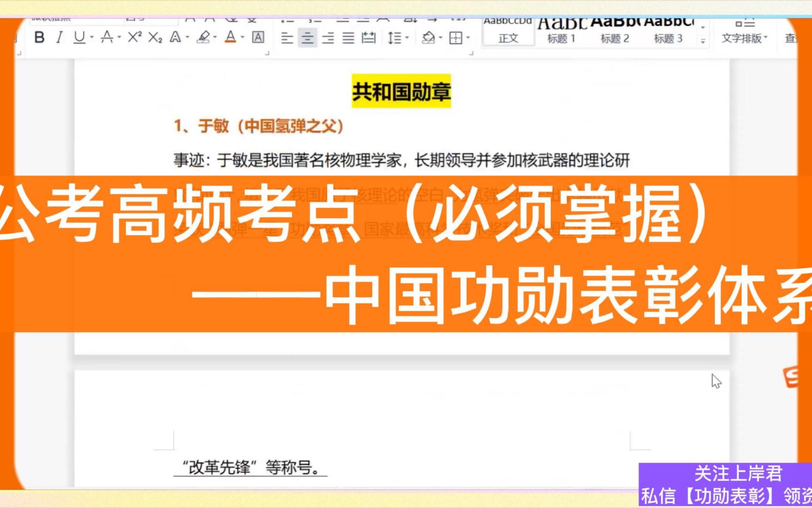Click the text highlighter icon

[x=203, y=37]
